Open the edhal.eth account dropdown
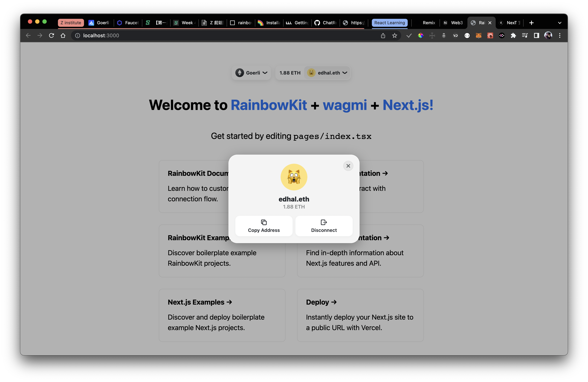 pos(327,73)
